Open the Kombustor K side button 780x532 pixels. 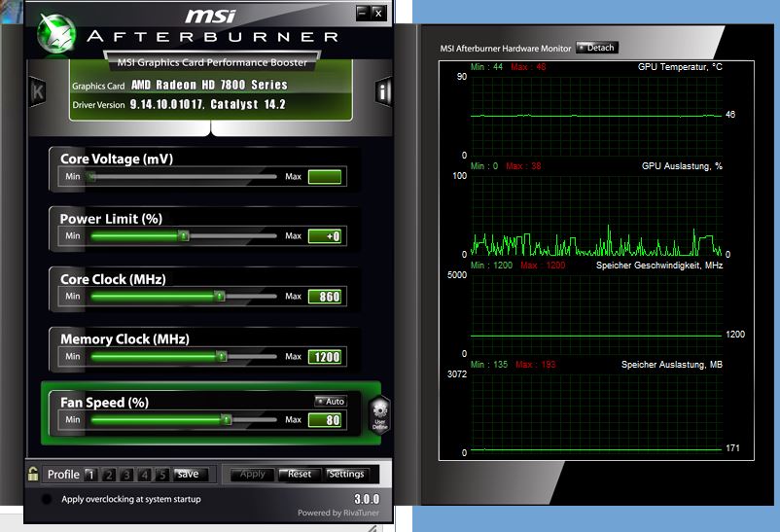[x=38, y=91]
